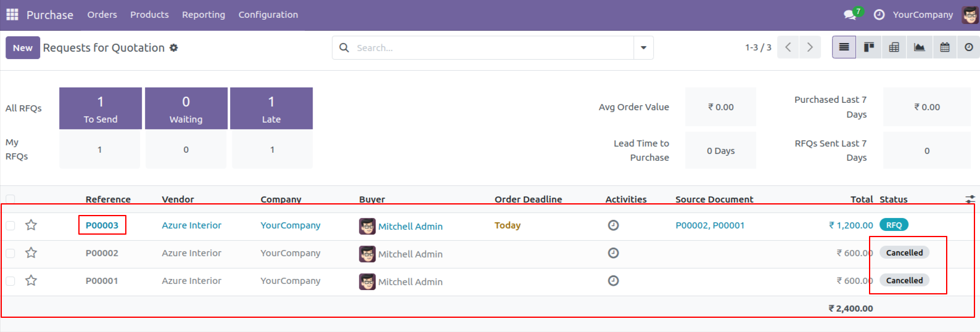Viewport: 980px width, 332px height.
Task: Open activity clock for P00002 row
Action: pos(613,253)
